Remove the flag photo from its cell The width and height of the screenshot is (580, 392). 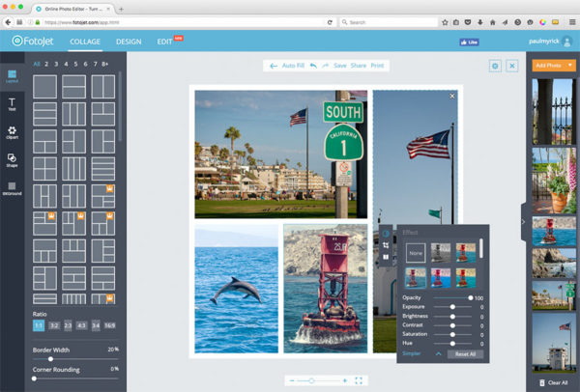(452, 96)
